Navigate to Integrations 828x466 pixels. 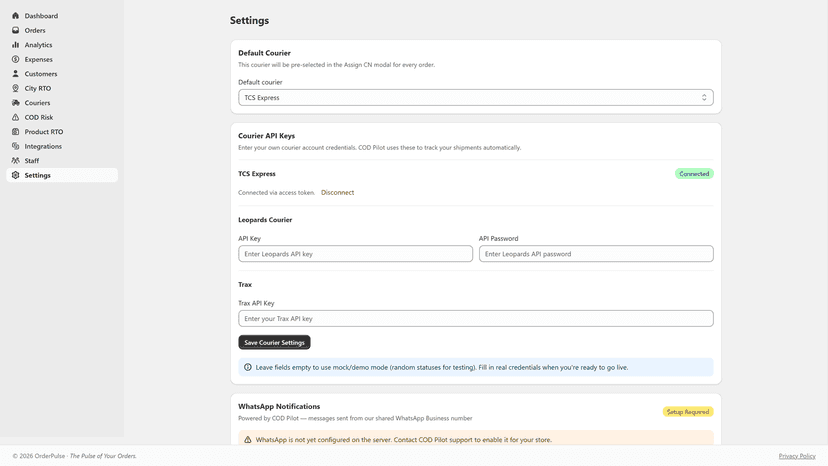[62, 146]
